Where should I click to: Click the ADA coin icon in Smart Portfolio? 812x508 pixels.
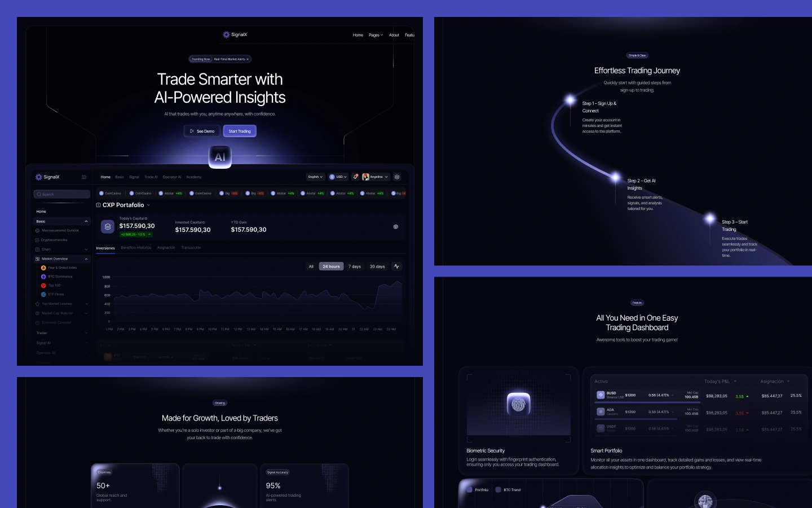(601, 412)
